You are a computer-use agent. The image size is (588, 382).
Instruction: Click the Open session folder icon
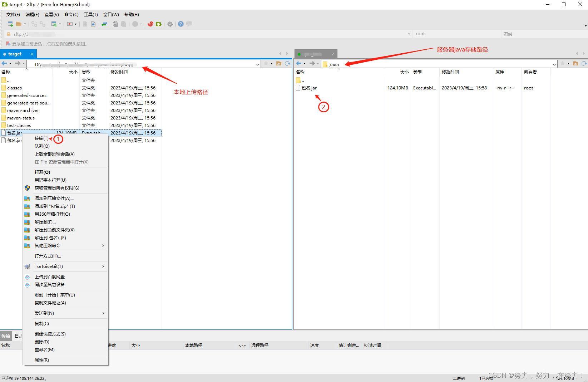pos(19,24)
